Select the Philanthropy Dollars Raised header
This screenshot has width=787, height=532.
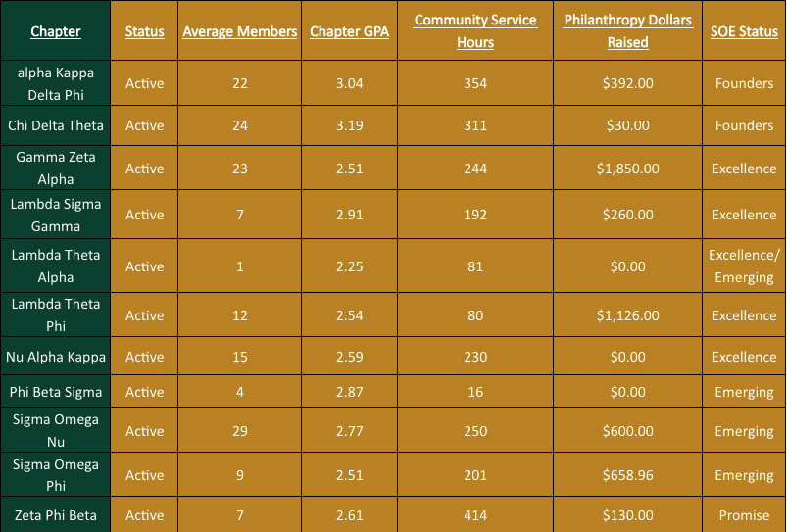tap(627, 31)
